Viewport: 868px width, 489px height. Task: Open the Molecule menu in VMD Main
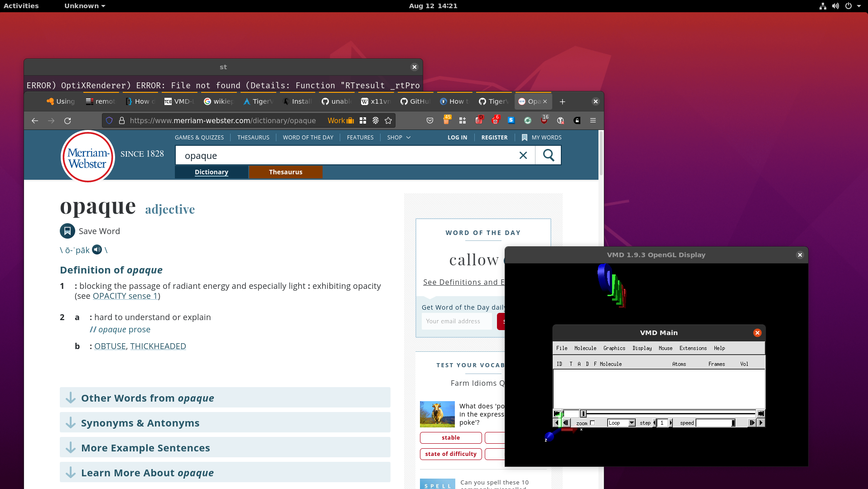coord(585,348)
